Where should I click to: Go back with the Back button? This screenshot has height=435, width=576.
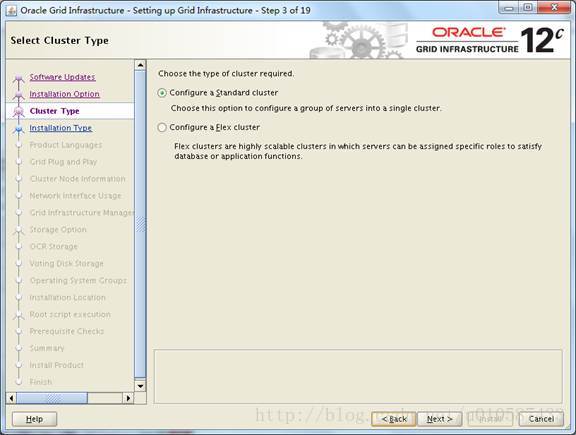click(394, 419)
